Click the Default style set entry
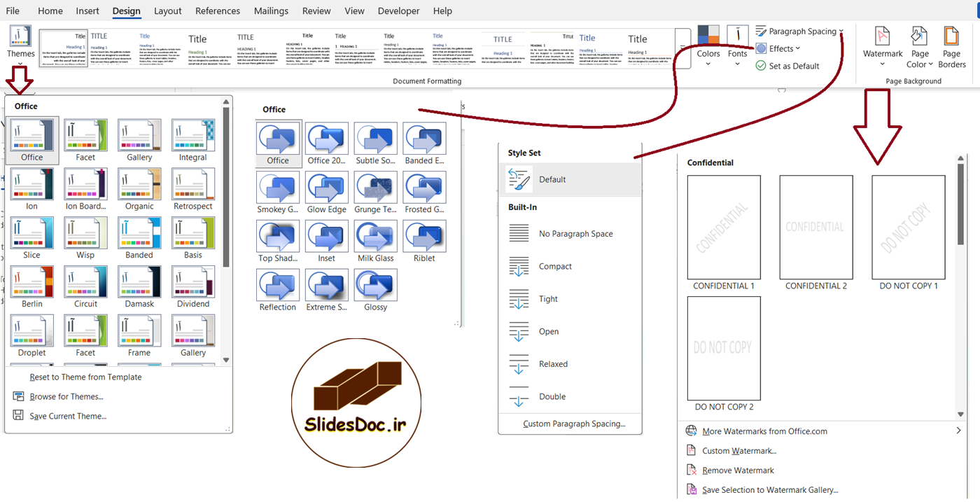 tap(570, 179)
